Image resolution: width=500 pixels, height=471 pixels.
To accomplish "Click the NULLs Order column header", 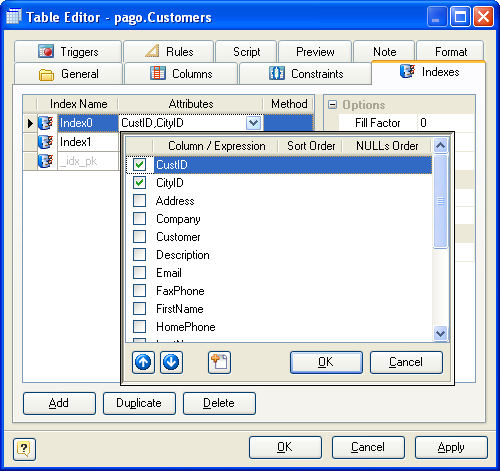I will [387, 146].
